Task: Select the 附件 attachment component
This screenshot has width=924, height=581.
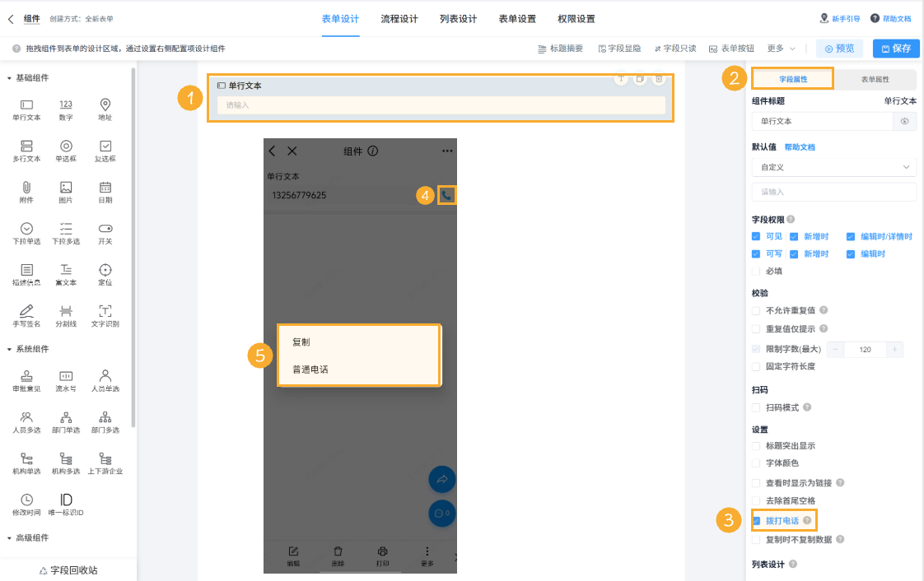Action: tap(26, 192)
